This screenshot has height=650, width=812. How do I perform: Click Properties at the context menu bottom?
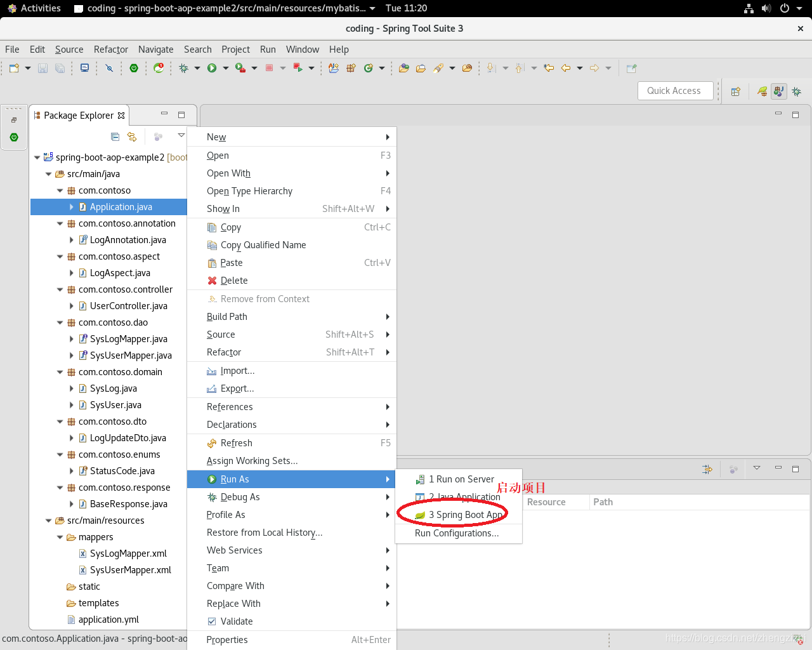(x=292, y=640)
